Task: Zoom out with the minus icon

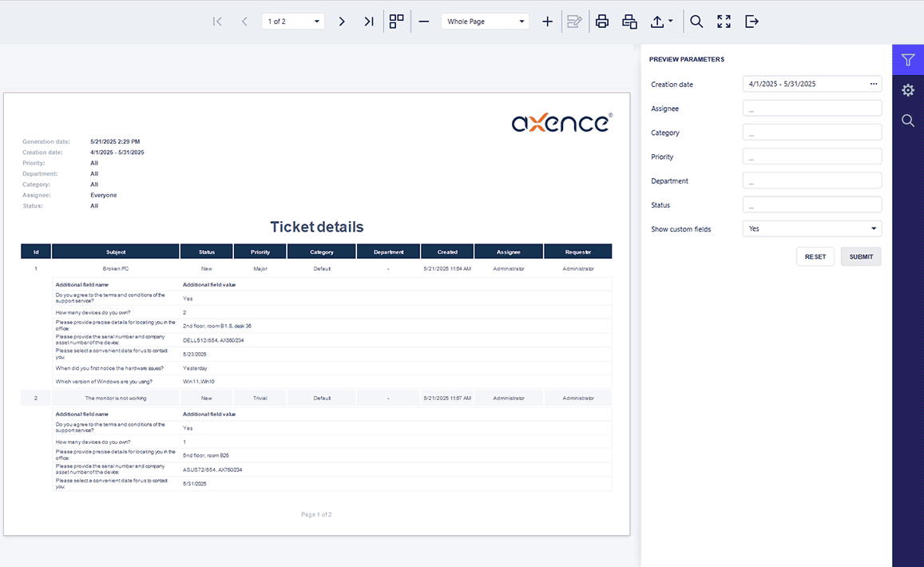Action: point(424,22)
